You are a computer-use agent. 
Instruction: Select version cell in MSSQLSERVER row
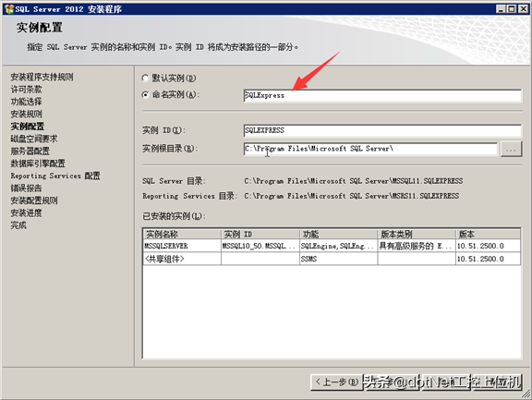click(488, 246)
